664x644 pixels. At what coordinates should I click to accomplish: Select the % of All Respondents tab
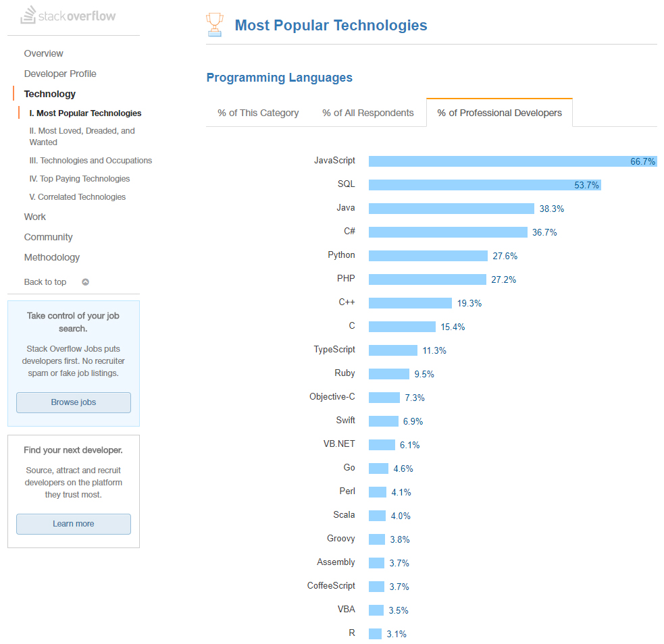367,113
